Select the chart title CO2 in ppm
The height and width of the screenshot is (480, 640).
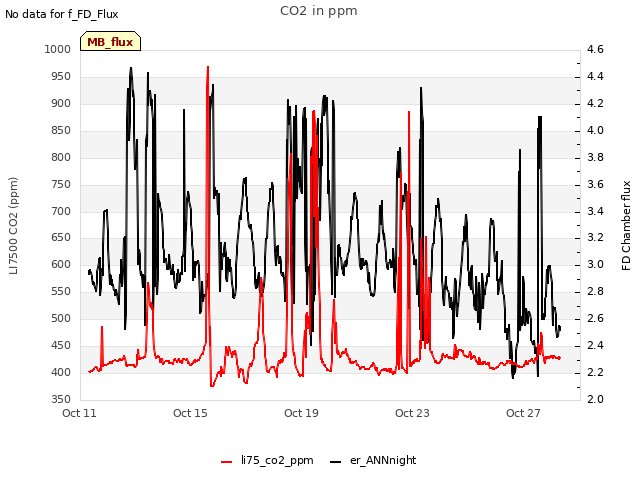[x=318, y=11]
